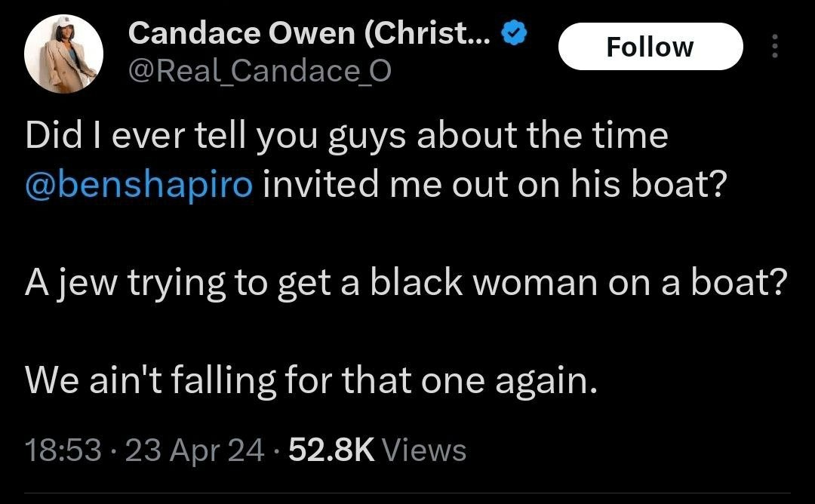Open the three-dot more options menu
This screenshot has width=815, height=504.
click(x=773, y=47)
